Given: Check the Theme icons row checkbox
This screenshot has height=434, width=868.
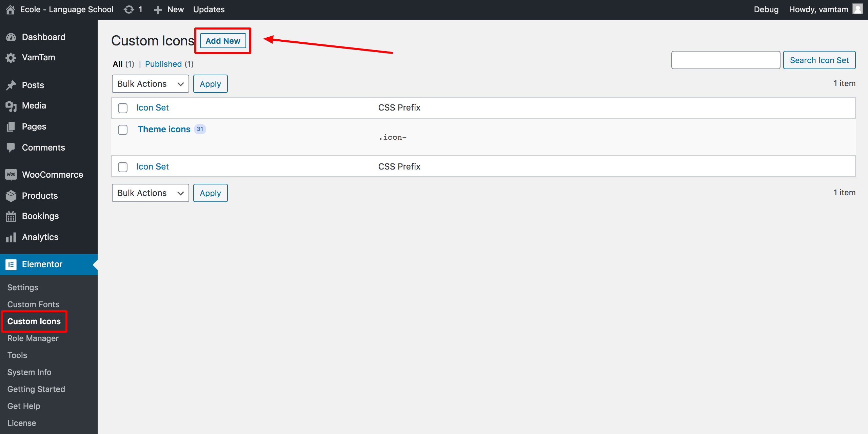Looking at the screenshot, I should coord(123,130).
